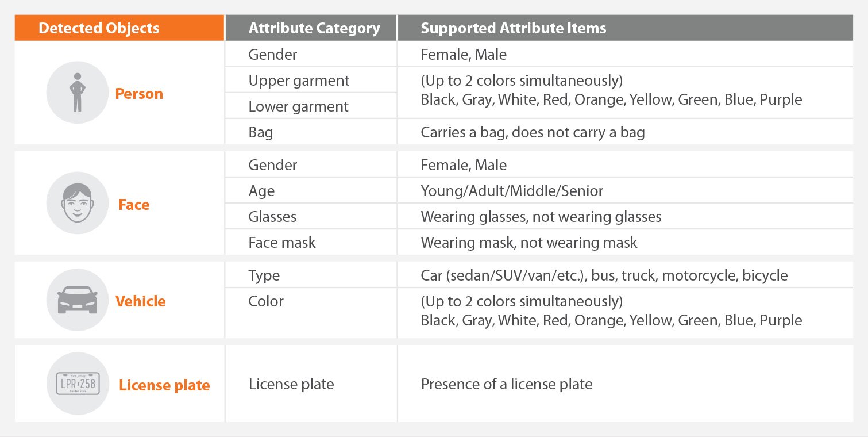Select the Detected Objects header
Screen dimensions: 868x437
119,28
